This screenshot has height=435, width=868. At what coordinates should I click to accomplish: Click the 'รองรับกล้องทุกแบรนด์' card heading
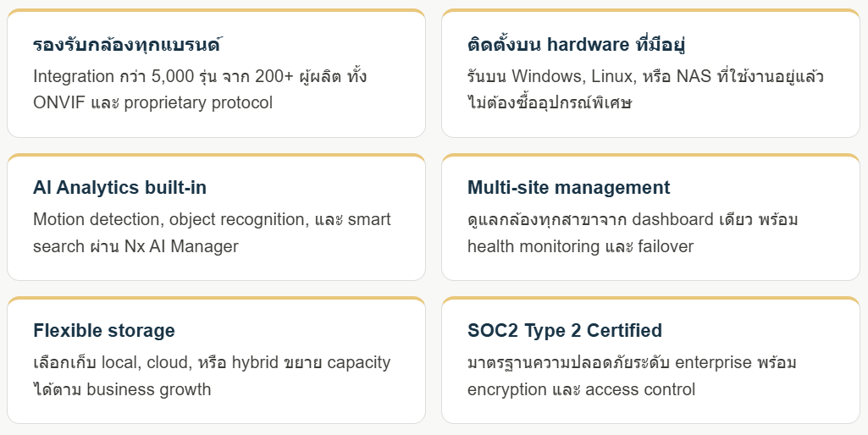[127, 44]
